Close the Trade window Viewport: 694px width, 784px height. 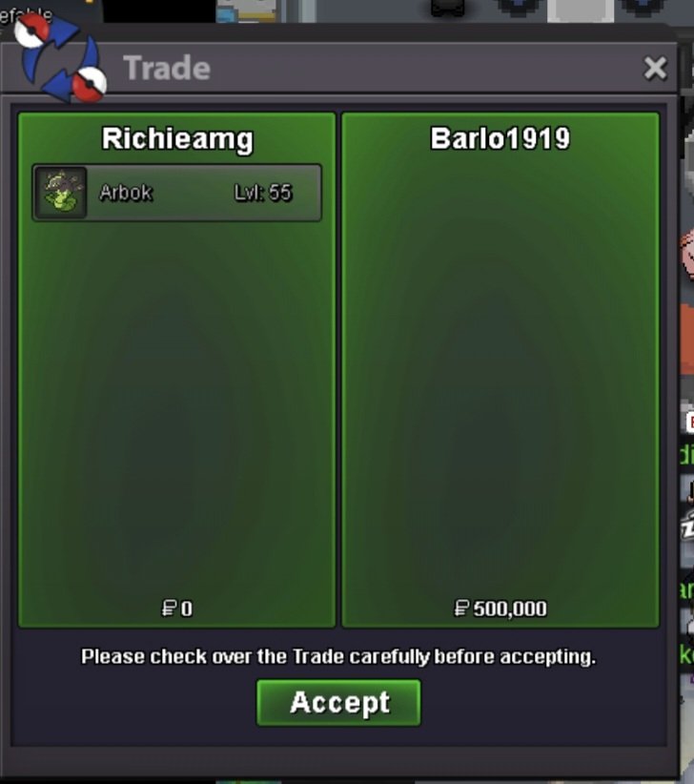(655, 69)
